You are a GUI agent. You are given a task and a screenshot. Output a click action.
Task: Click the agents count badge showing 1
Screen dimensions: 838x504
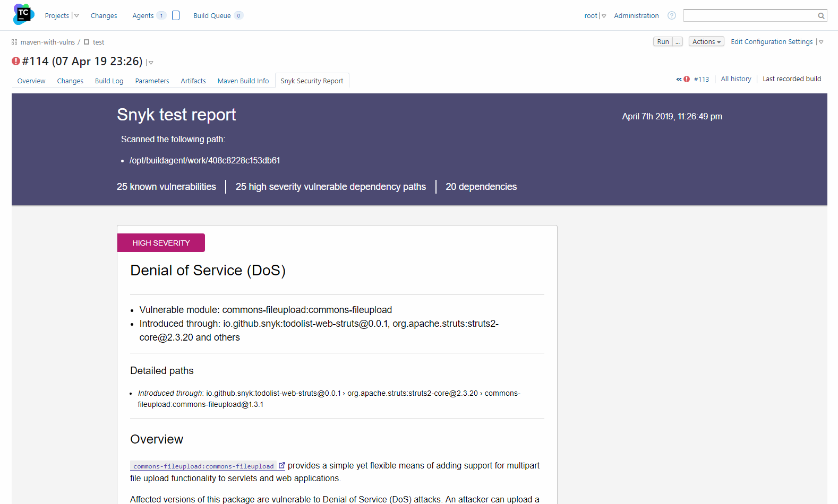(x=161, y=15)
